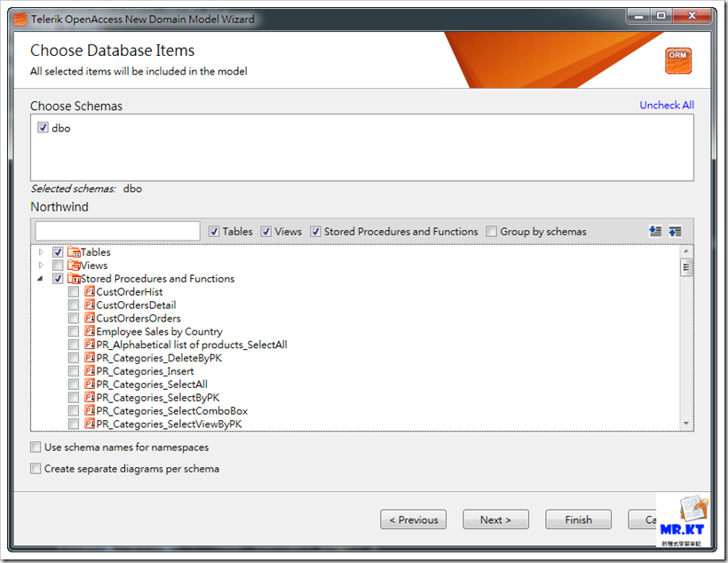Click the PR_Categories_DeleteByPK procedure icon
The width and height of the screenshot is (728, 563).
(x=90, y=358)
